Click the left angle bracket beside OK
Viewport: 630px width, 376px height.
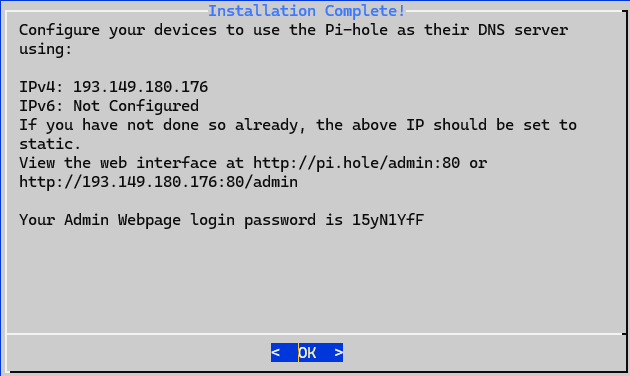click(x=276, y=352)
